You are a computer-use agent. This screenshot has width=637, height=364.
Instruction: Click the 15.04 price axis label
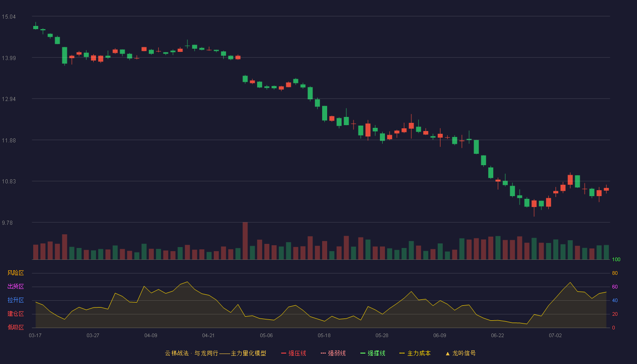tap(9, 17)
